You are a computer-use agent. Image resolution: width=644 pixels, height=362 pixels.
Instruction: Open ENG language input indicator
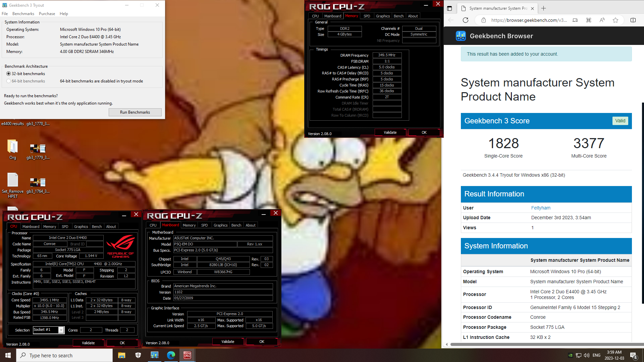point(596,355)
